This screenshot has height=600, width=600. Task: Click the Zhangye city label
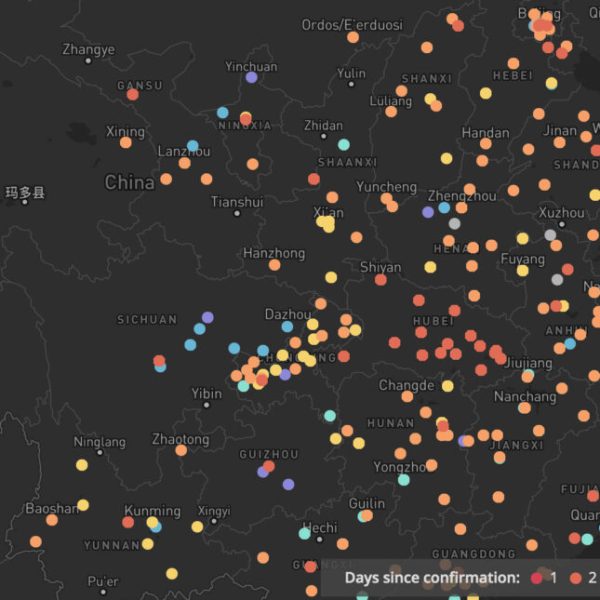point(88,50)
